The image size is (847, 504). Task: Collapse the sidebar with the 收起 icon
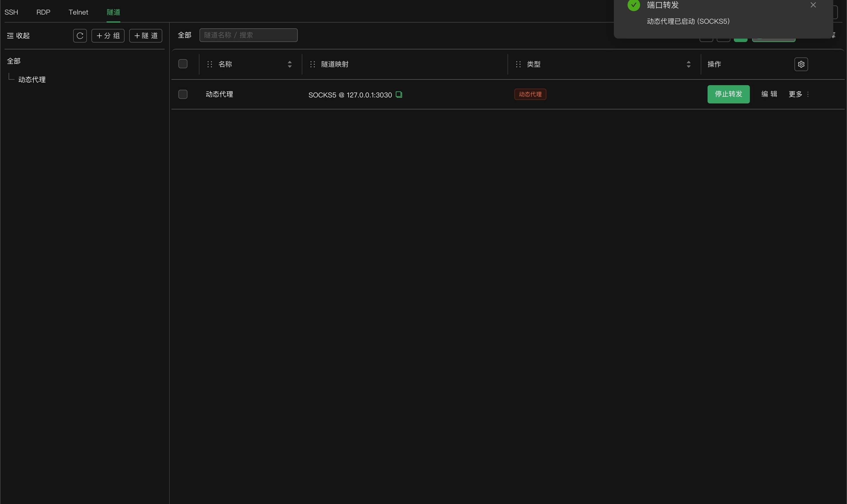point(10,36)
